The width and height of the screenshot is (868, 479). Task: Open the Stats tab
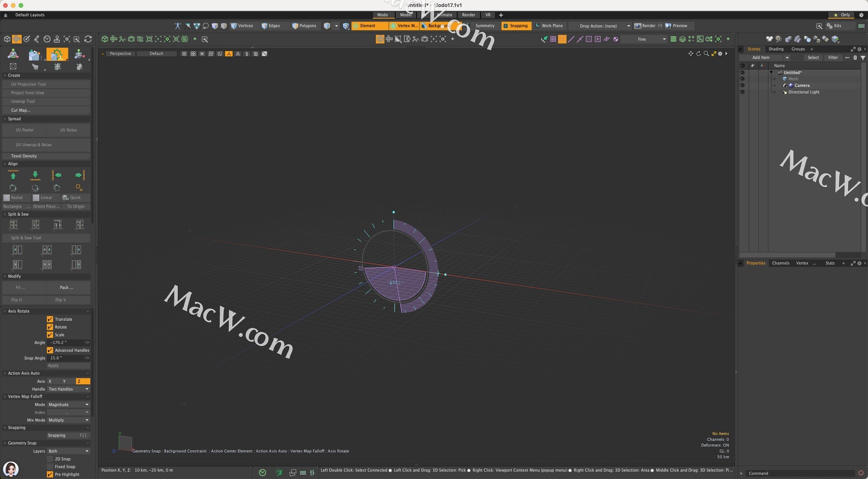(830, 263)
